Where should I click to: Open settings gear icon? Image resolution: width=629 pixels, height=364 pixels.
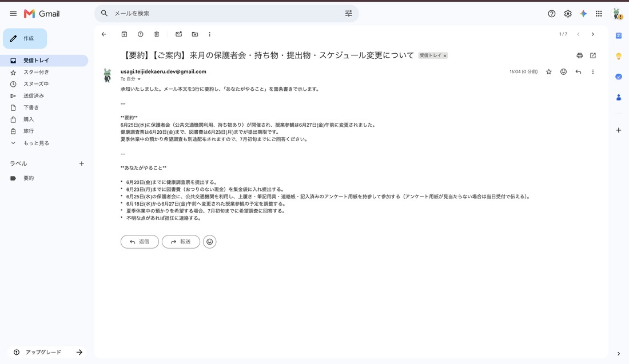click(x=568, y=14)
